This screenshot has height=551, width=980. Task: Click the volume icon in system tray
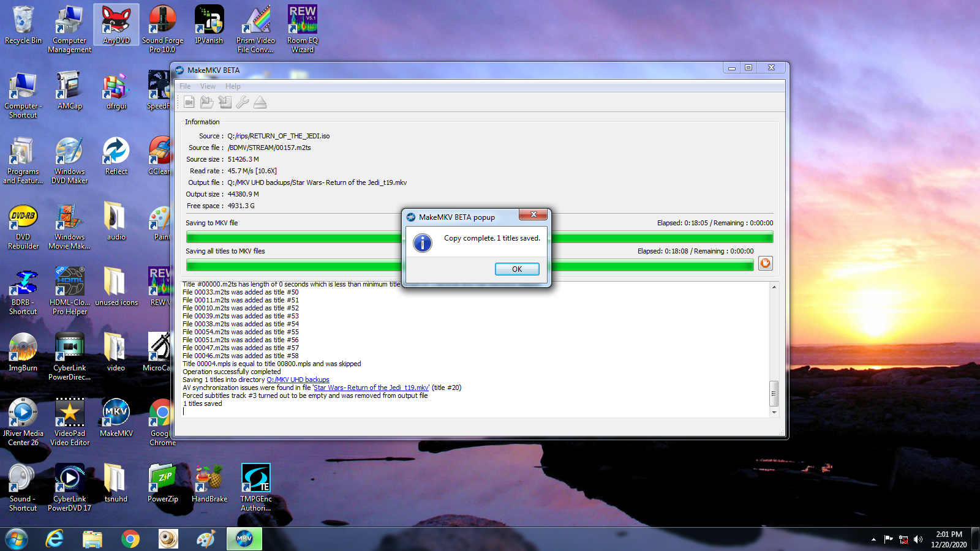point(918,539)
